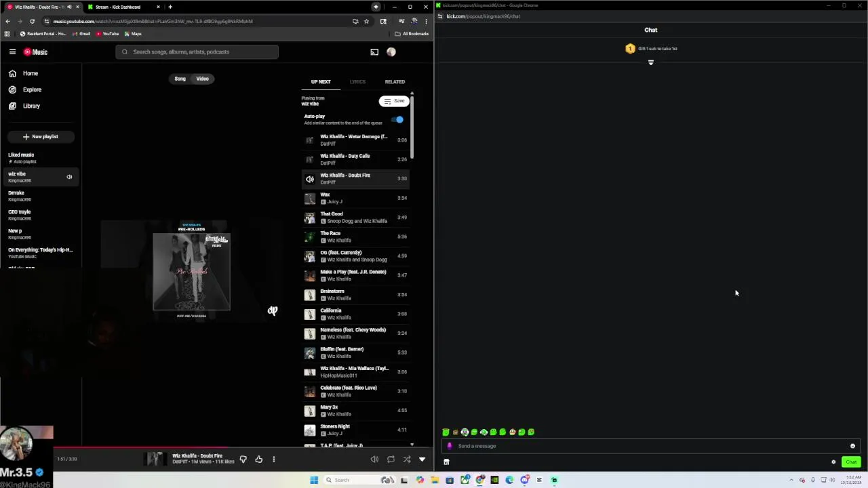Click the Send a message field in Kick chat
Screen dimensions: 868x488
click(650, 446)
